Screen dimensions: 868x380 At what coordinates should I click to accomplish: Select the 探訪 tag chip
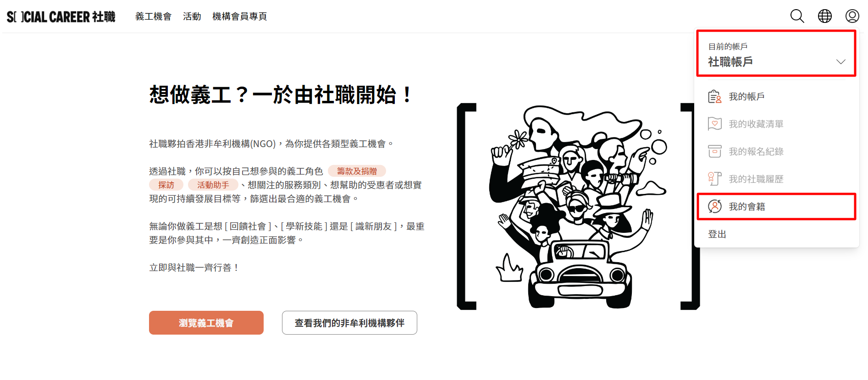coord(166,185)
